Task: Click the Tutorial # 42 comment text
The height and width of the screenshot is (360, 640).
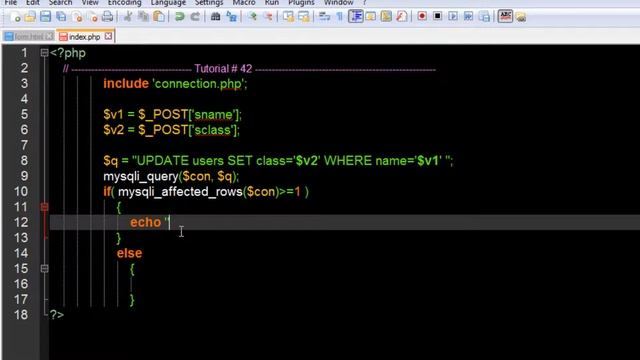Action: [223, 69]
